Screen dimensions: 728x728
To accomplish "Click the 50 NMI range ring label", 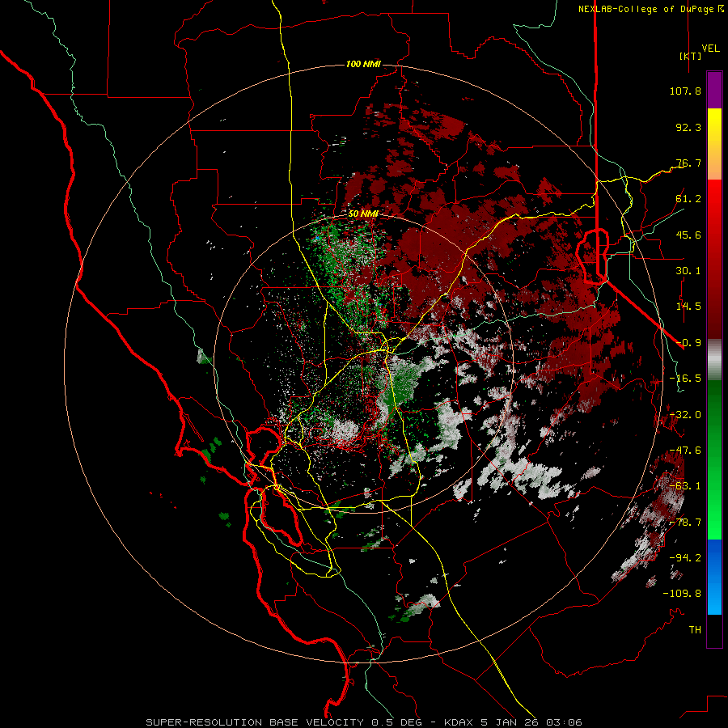I will point(363,214).
